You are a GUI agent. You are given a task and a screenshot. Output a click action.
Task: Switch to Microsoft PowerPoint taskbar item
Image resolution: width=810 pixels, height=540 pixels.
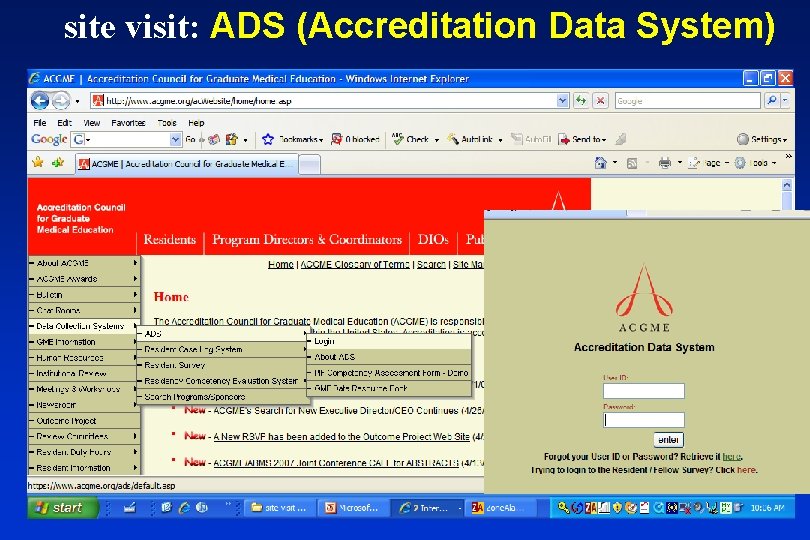[x=352, y=508]
